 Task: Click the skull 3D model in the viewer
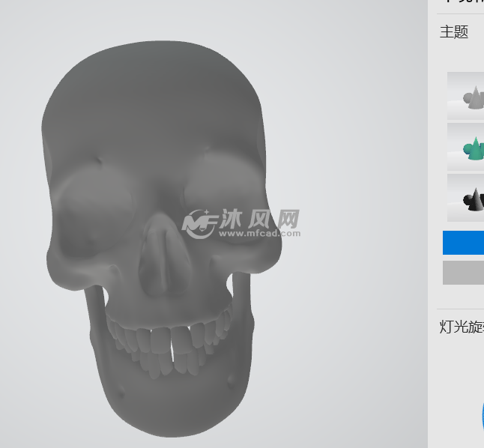(160, 237)
